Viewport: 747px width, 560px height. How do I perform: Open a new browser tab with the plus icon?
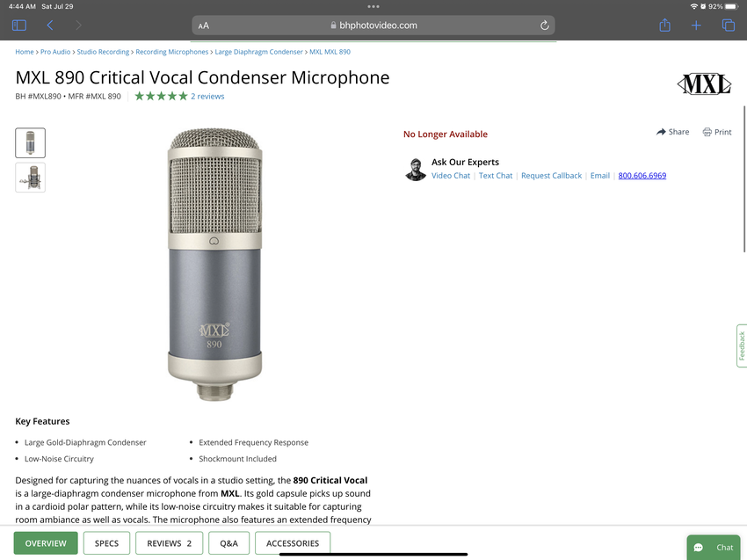point(696,25)
